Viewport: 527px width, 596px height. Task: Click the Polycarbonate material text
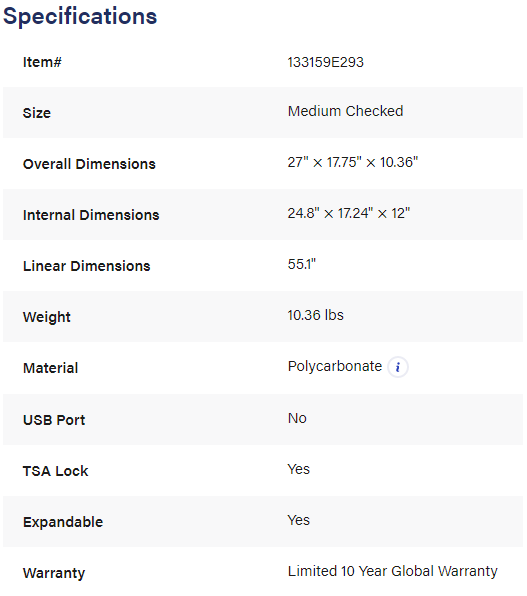coord(335,366)
